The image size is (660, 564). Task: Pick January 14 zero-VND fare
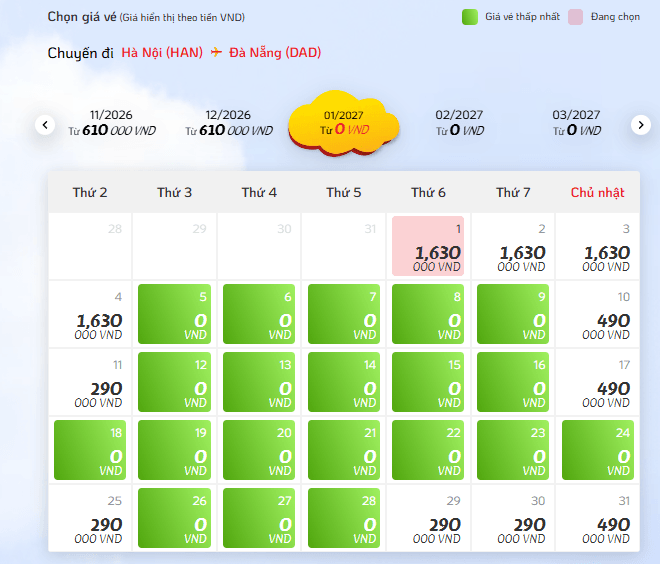coord(344,382)
